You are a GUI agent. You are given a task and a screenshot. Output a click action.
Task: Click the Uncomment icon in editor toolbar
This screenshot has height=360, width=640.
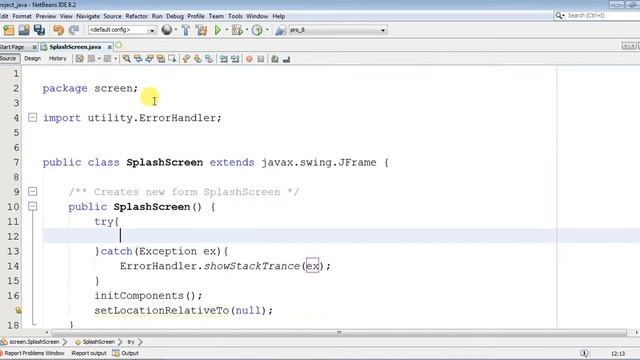click(286, 59)
